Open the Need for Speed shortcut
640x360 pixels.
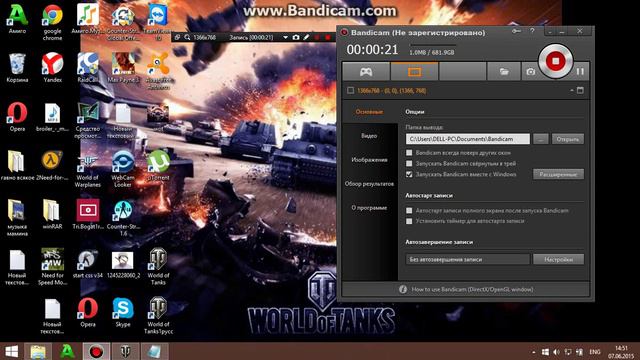click(52, 266)
